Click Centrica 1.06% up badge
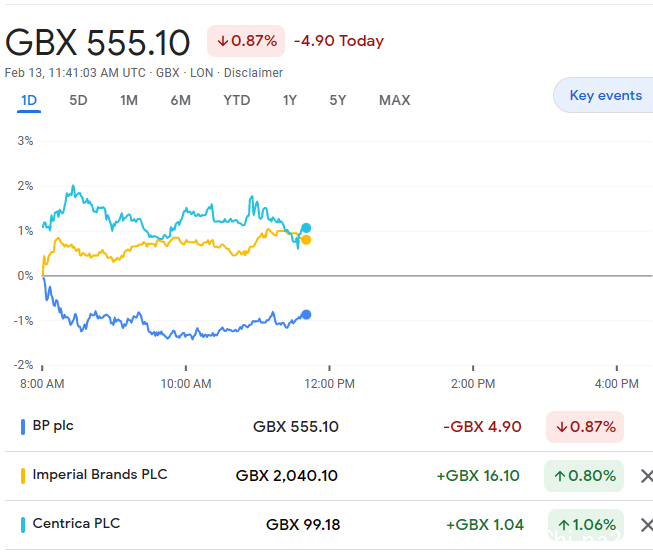Viewport: 653px width, 552px height. 586,525
